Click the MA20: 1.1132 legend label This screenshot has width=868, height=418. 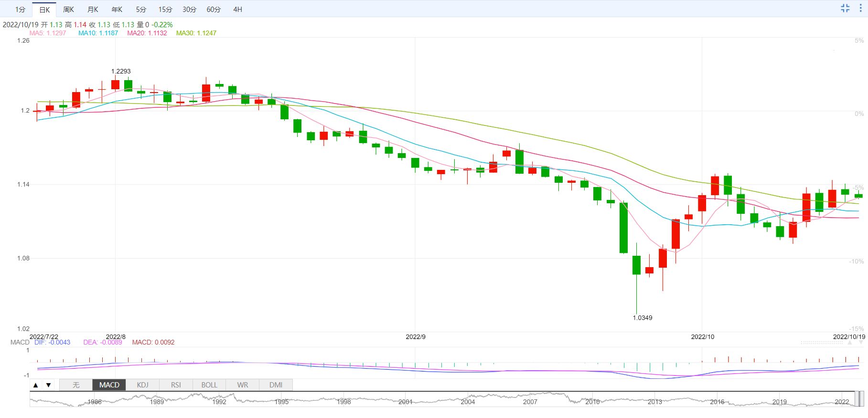pos(147,33)
